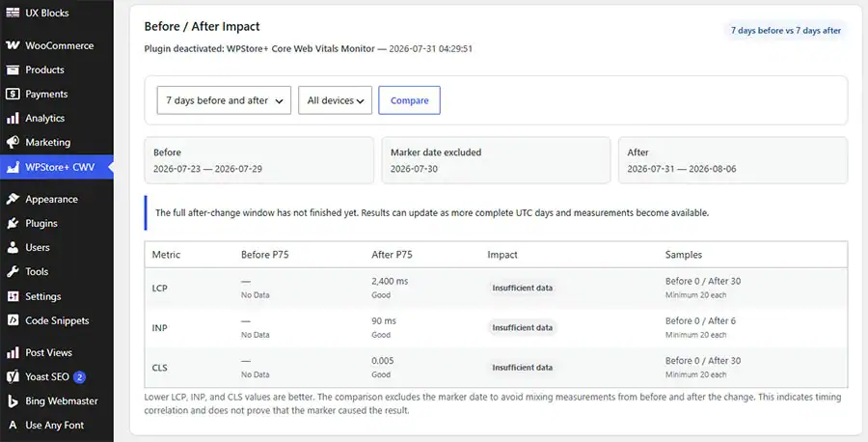The image size is (868, 442).
Task: Navigate to Analytics menu
Action: coord(57,118)
